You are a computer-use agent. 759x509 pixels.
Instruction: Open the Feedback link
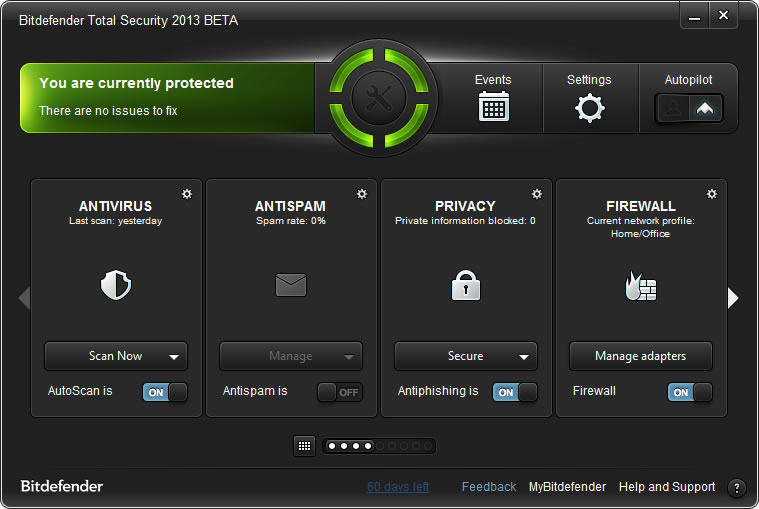[x=489, y=487]
